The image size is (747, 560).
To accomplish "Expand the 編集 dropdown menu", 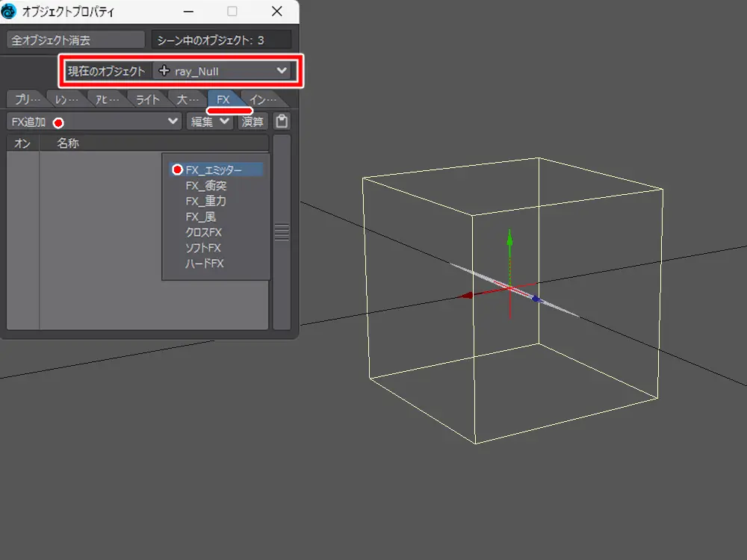I will pyautogui.click(x=208, y=122).
